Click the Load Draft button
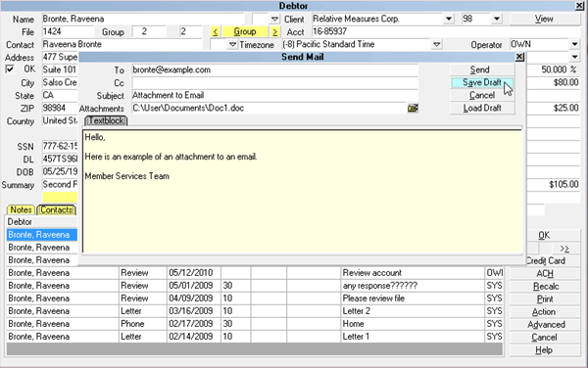Image resolution: width=588 pixels, height=368 pixels. coord(482,108)
